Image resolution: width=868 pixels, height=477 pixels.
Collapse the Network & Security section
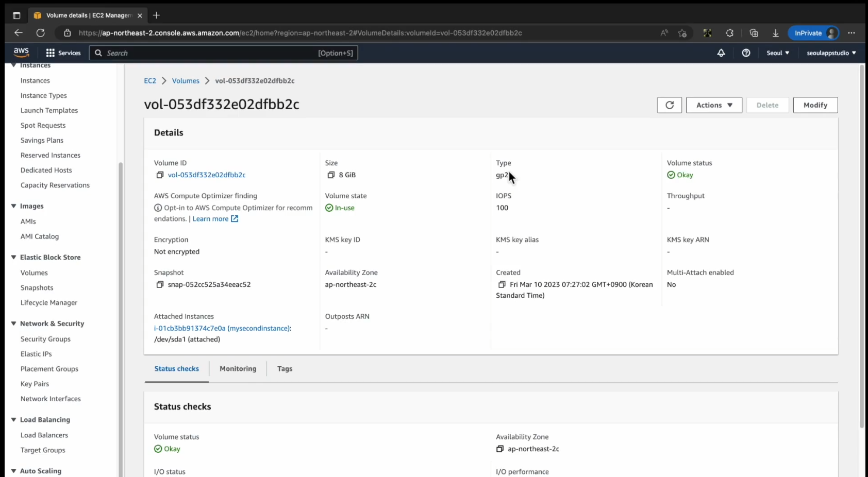pos(13,323)
